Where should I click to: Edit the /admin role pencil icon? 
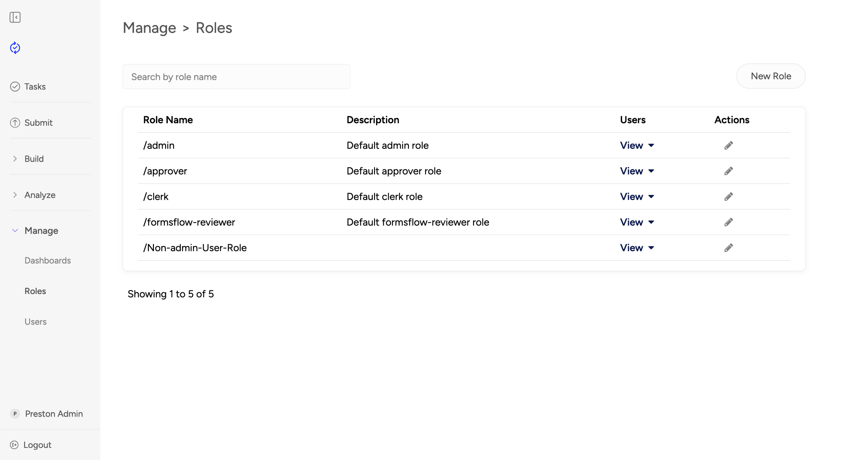(728, 145)
